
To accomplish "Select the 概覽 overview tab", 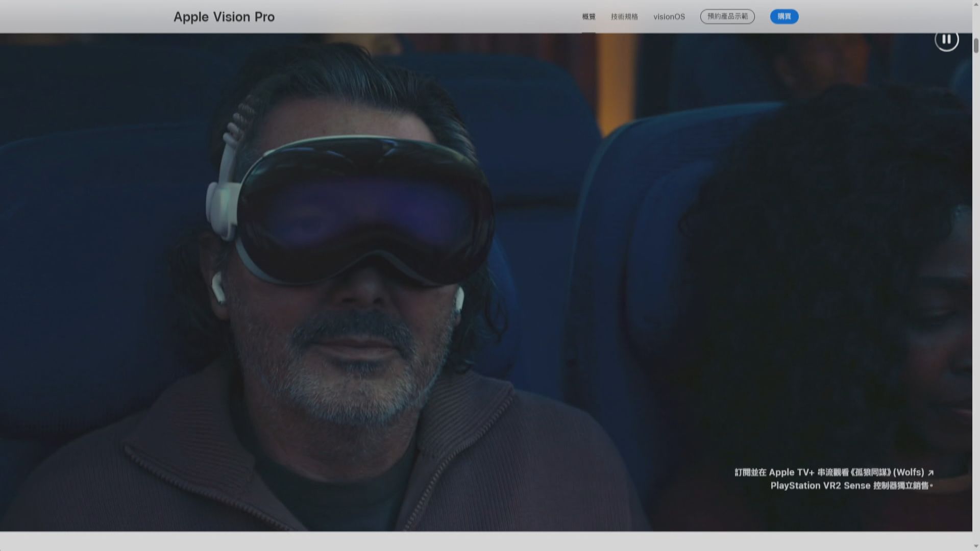I will [589, 17].
